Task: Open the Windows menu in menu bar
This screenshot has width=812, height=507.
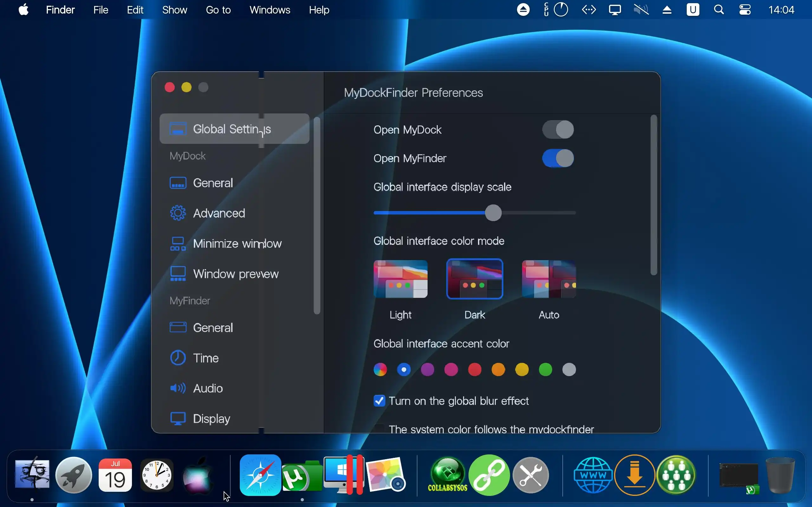Action: (269, 10)
